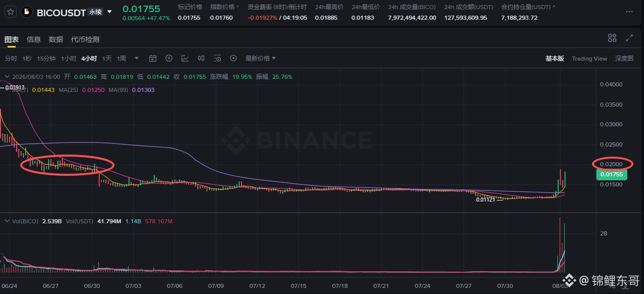This screenshot has width=644, height=294.
Task: Click the 0.04000 price axis label
Action: [x=611, y=84]
